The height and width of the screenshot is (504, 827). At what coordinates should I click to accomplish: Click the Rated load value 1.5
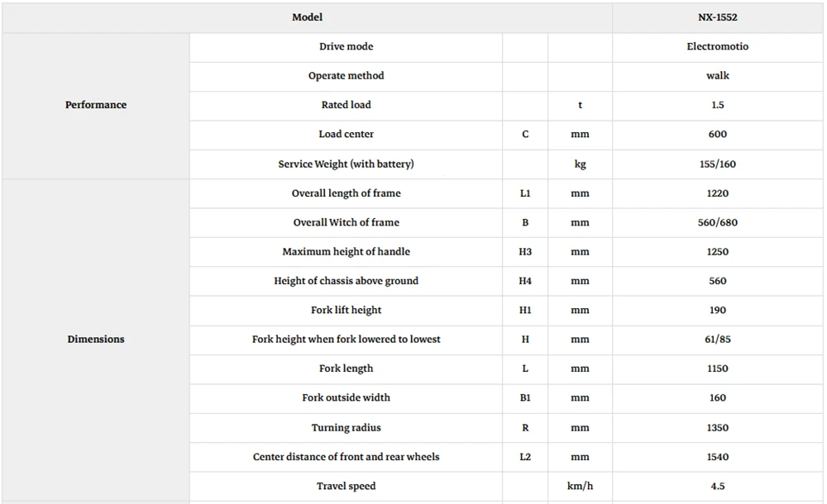tap(717, 105)
